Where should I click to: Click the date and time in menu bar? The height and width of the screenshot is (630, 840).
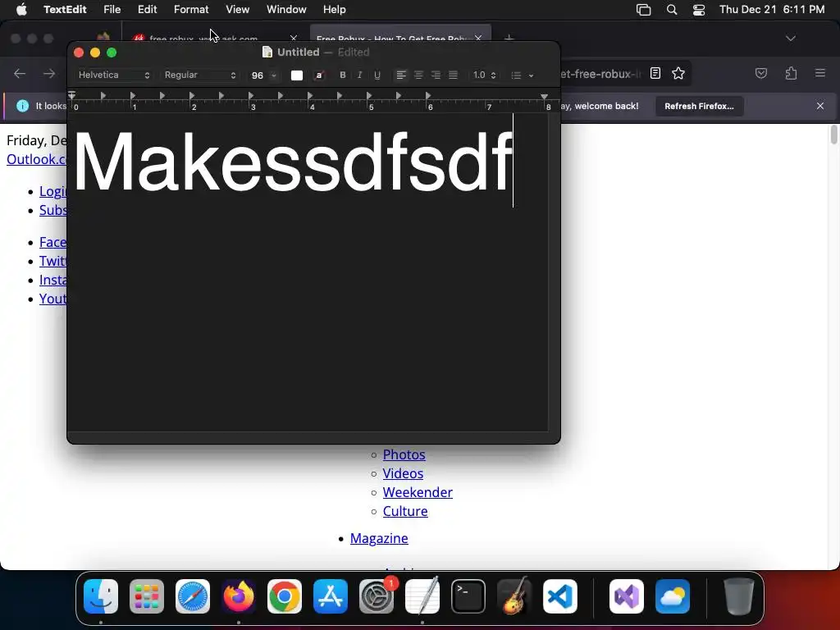tap(772, 10)
